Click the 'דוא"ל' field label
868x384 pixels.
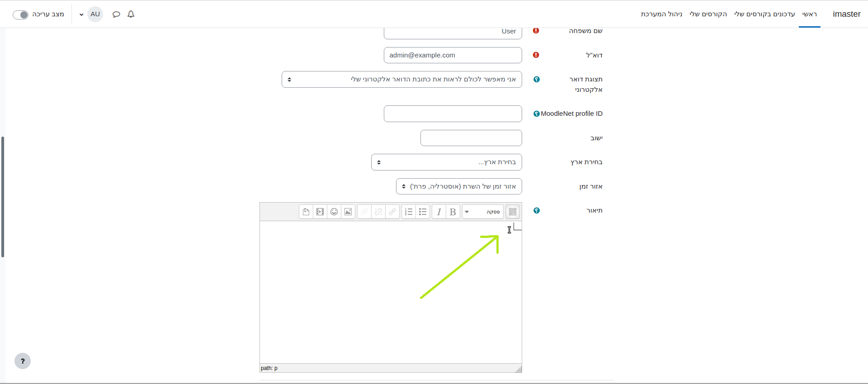coord(594,55)
